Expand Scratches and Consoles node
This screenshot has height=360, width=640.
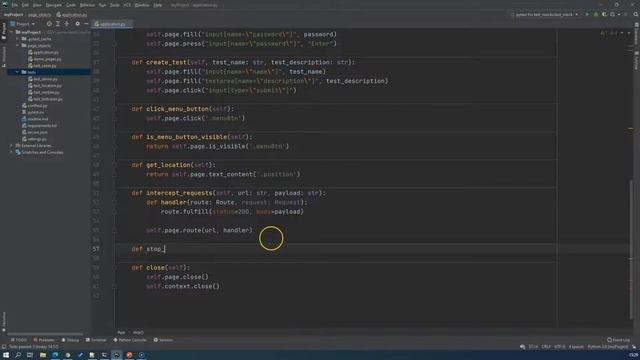[x=11, y=152]
